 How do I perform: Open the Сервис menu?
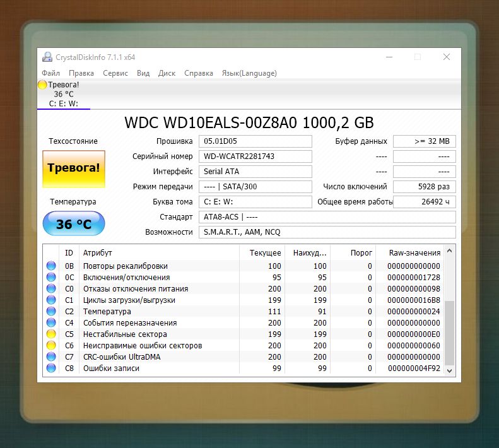pos(115,73)
